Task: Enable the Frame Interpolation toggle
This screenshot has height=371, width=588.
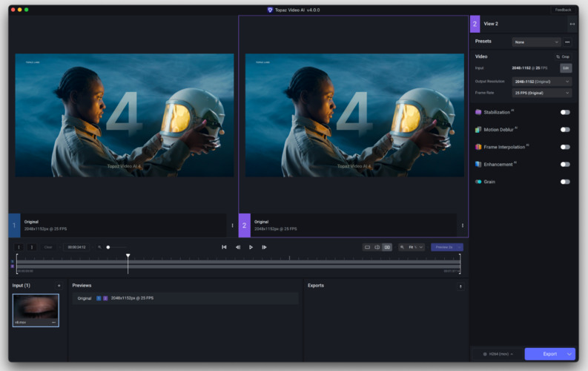Action: (x=565, y=147)
